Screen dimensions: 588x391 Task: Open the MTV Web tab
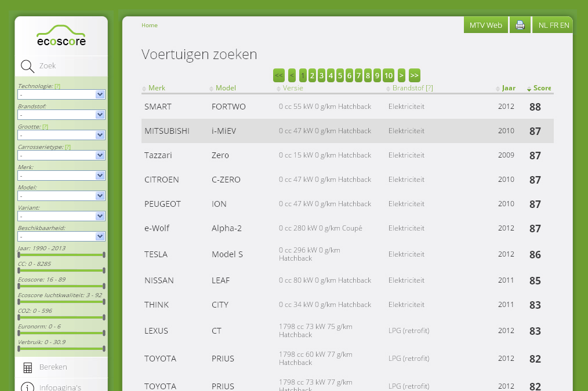tap(485, 25)
